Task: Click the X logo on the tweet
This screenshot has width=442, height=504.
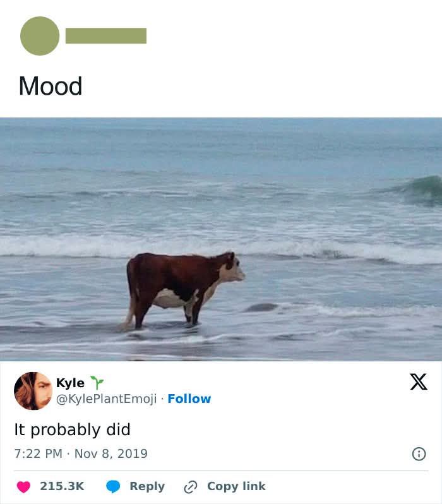Action: 419,382
